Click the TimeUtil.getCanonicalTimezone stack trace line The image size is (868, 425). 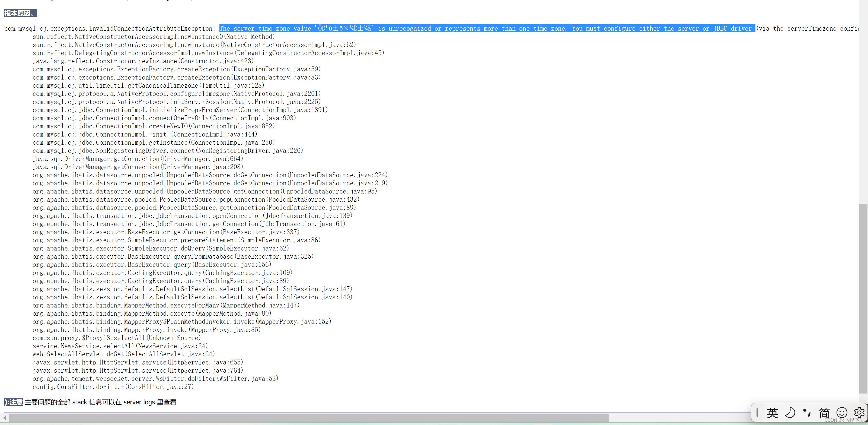(x=148, y=85)
